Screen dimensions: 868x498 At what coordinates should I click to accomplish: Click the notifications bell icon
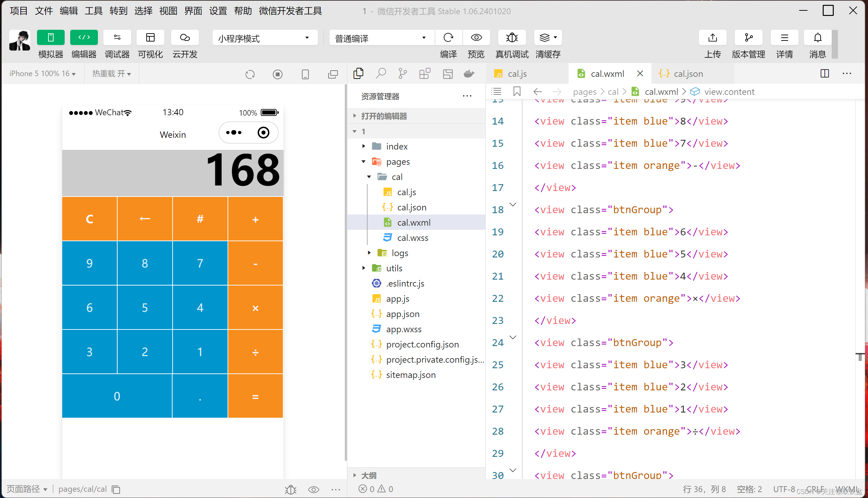[818, 37]
